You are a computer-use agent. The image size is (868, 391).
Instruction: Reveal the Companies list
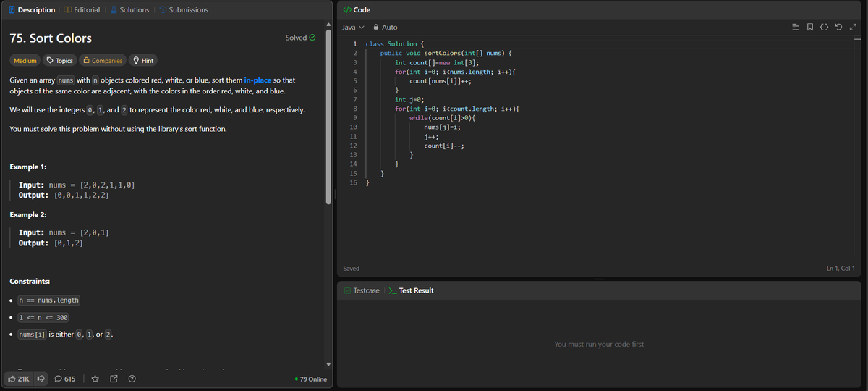[103, 61]
